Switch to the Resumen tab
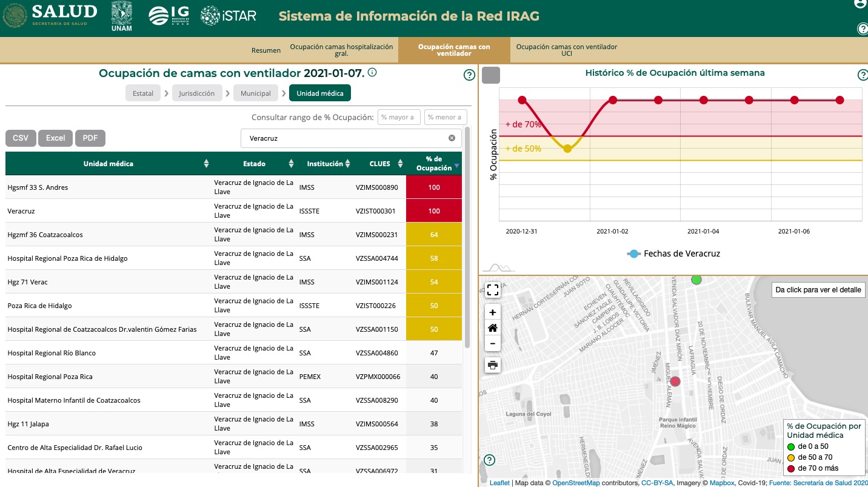 [x=266, y=50]
